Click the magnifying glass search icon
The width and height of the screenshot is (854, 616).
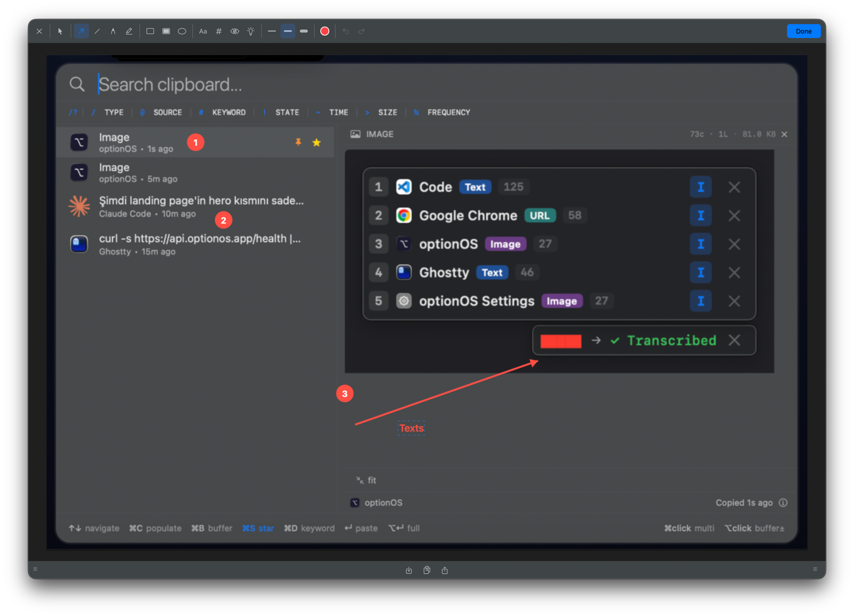77,84
